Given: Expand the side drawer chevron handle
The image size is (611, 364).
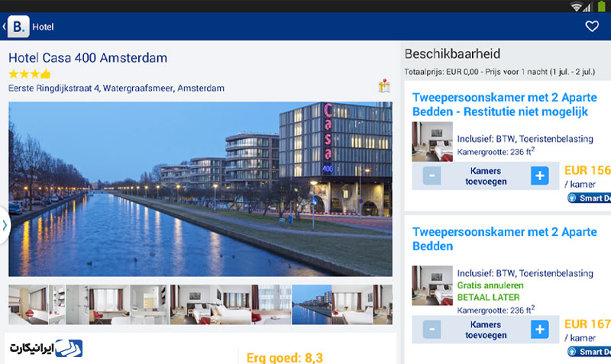Looking at the screenshot, I should pyautogui.click(x=5, y=225).
